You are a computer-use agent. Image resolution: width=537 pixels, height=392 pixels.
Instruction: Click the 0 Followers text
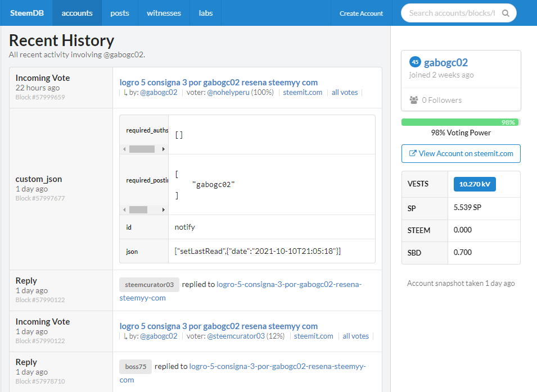click(x=442, y=100)
